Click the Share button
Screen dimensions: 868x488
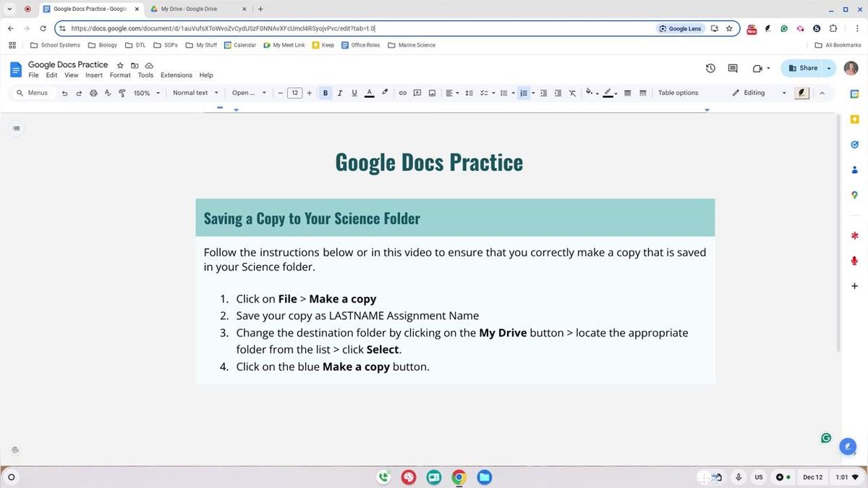tap(805, 67)
